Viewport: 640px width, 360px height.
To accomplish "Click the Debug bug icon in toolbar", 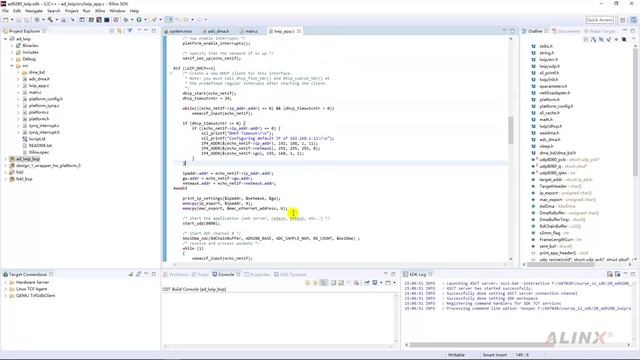I will (x=126, y=20).
